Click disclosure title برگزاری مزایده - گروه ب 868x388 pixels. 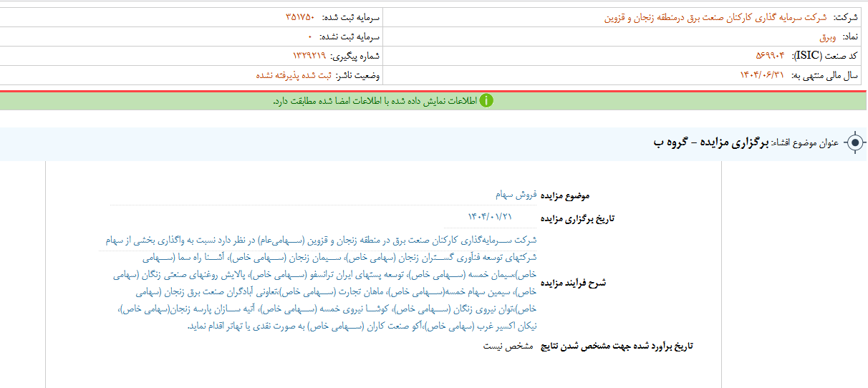[x=710, y=143]
